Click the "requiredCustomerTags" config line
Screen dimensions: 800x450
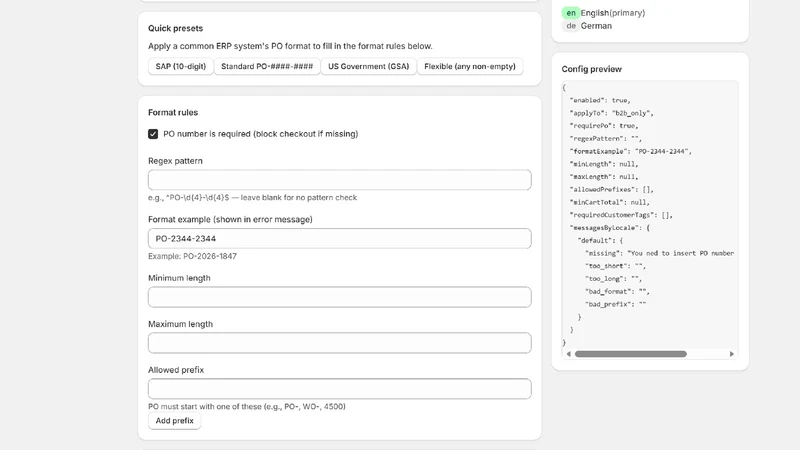click(621, 215)
